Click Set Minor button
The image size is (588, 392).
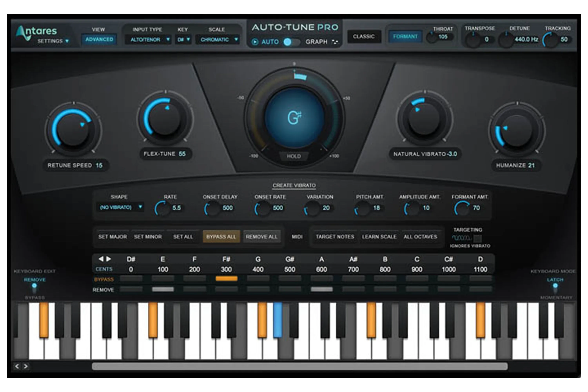click(148, 237)
